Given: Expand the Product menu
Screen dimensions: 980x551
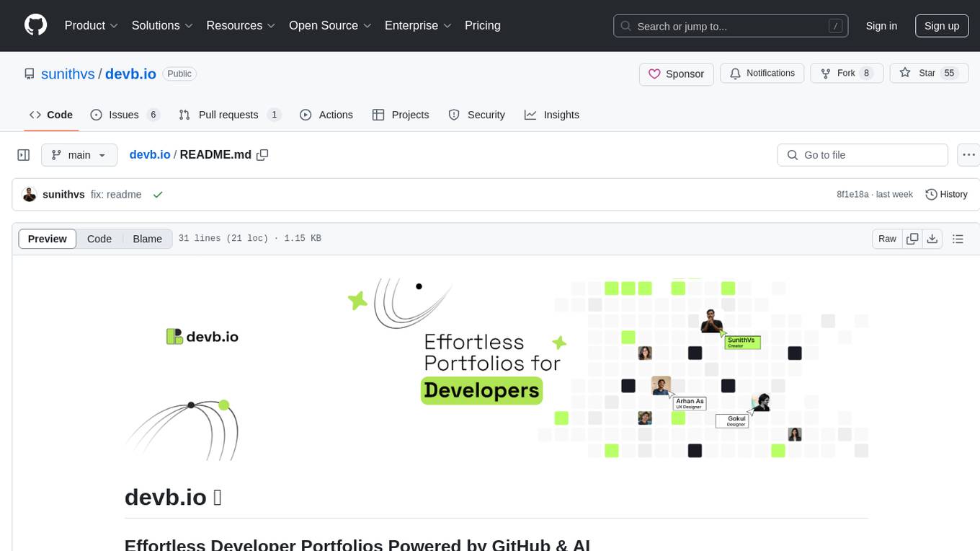Looking at the screenshot, I should 92,25.
